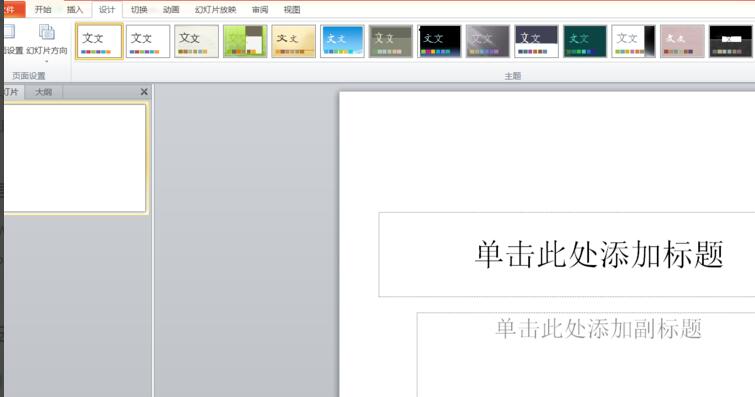Select slide 1 thumbnail in pane

(75, 158)
